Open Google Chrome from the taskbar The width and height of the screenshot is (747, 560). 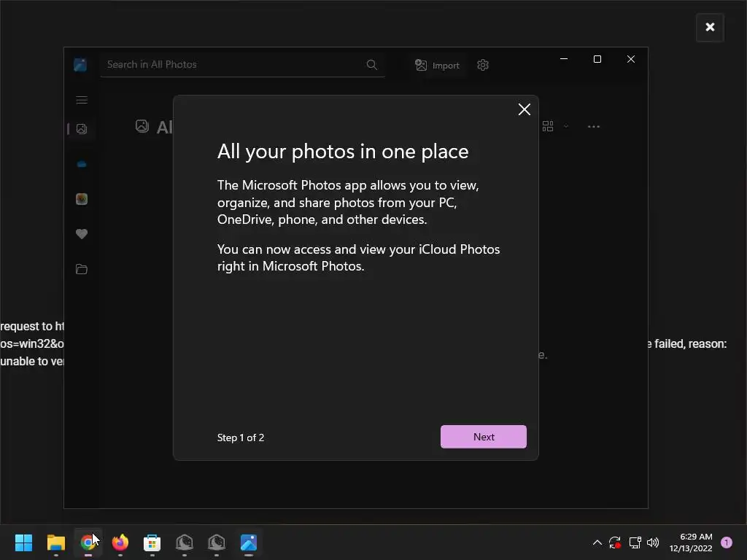(x=88, y=542)
